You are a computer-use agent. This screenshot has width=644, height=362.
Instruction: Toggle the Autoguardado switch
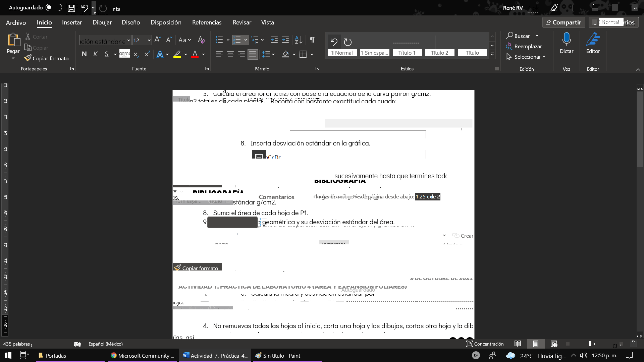[54, 7]
